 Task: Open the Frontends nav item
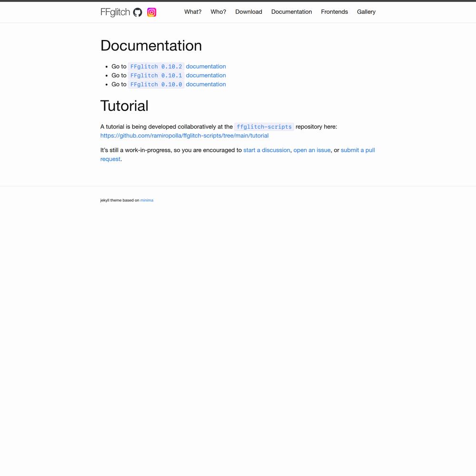coord(334,12)
